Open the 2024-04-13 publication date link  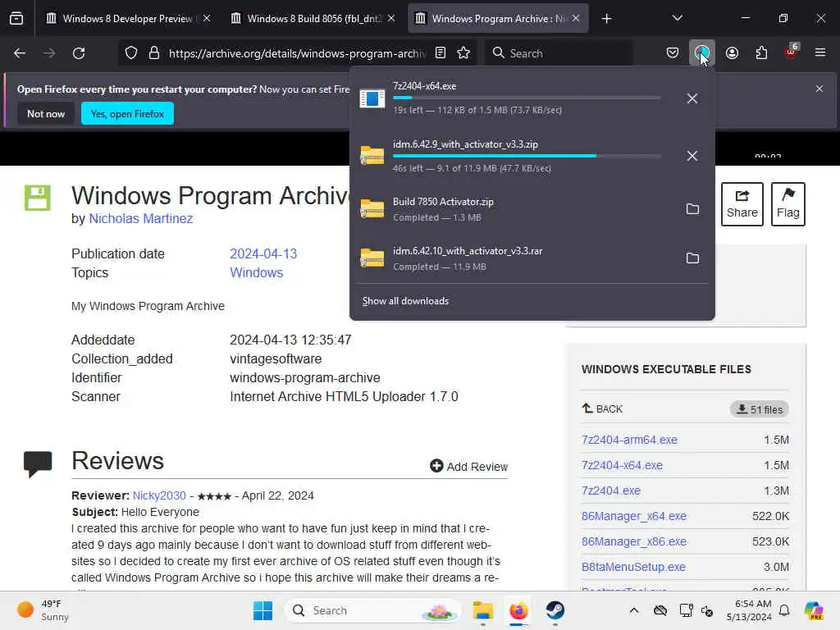coord(263,254)
